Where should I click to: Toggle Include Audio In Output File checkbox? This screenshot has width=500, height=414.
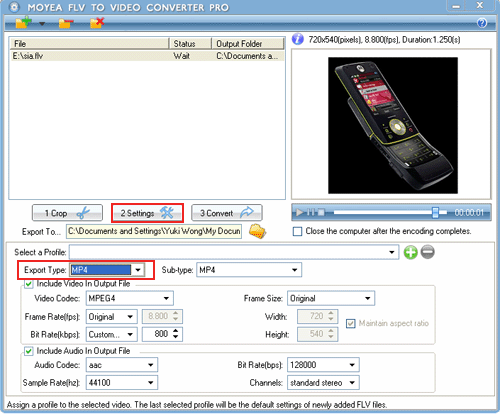point(29,351)
